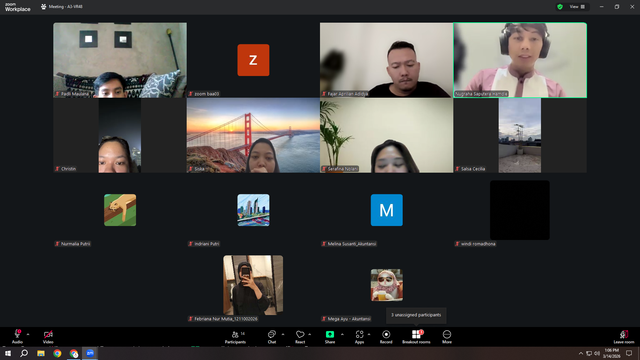The image size is (640, 360).
Task: Click green encryption shield icon
Action: click(560, 7)
